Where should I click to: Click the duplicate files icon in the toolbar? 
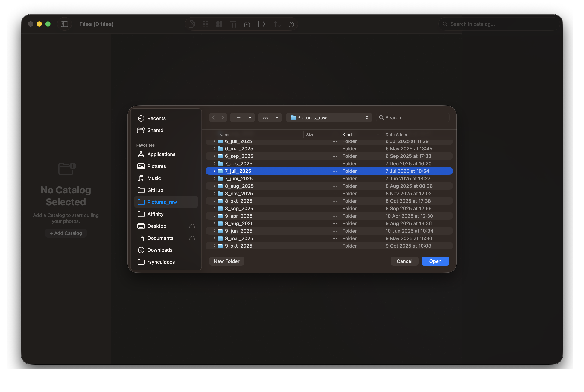(192, 24)
